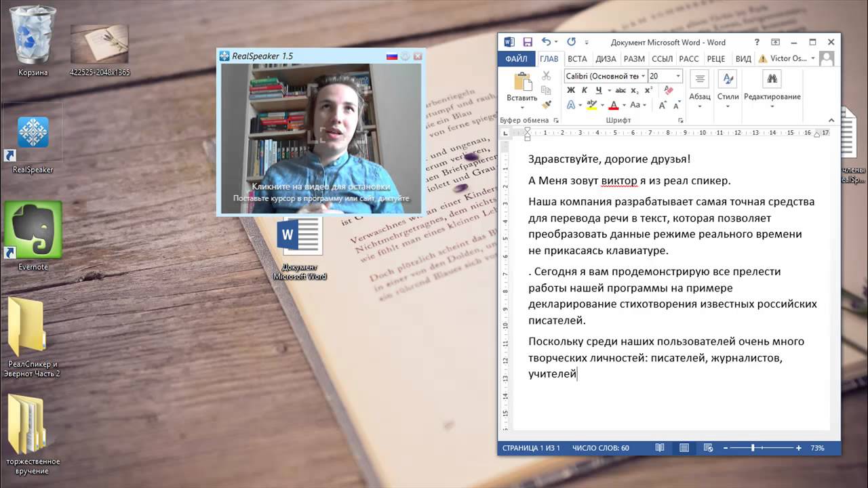Select the Документ Microsoft Word desktop file

(300, 247)
